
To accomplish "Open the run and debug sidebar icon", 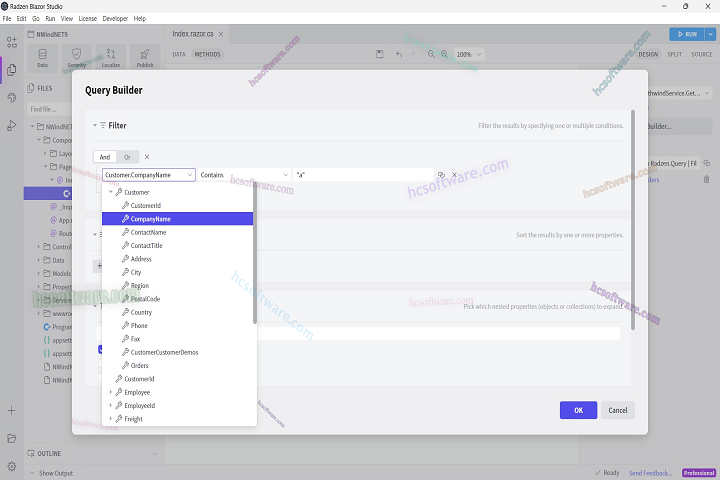I will pos(12,125).
